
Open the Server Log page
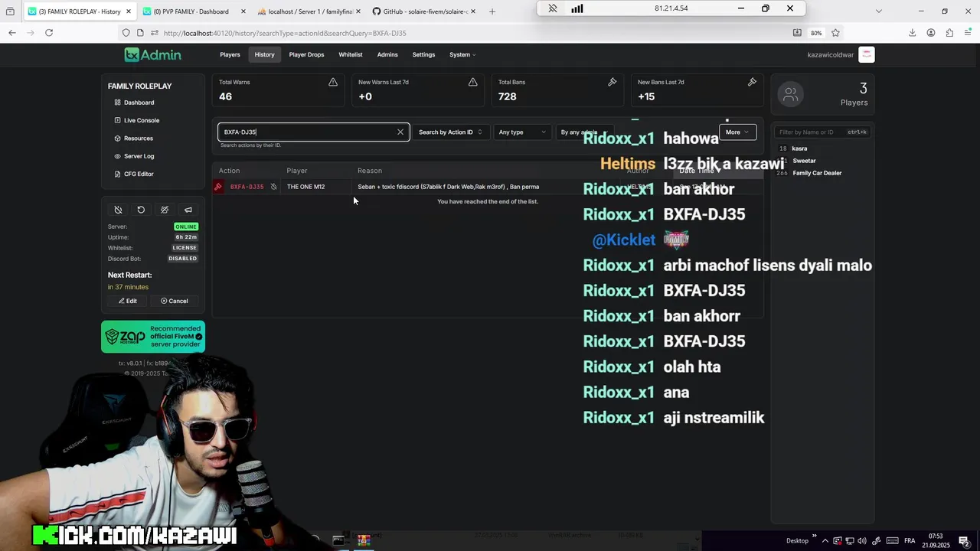tap(135, 156)
